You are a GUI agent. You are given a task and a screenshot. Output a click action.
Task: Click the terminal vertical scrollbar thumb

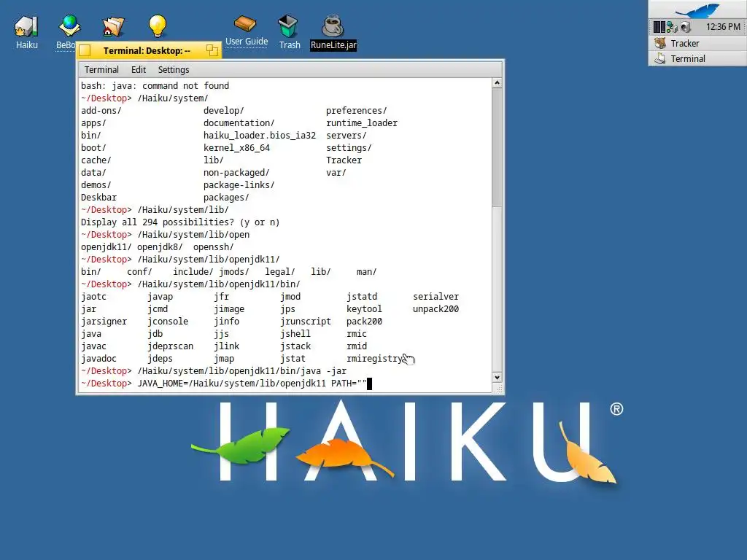coord(497,147)
